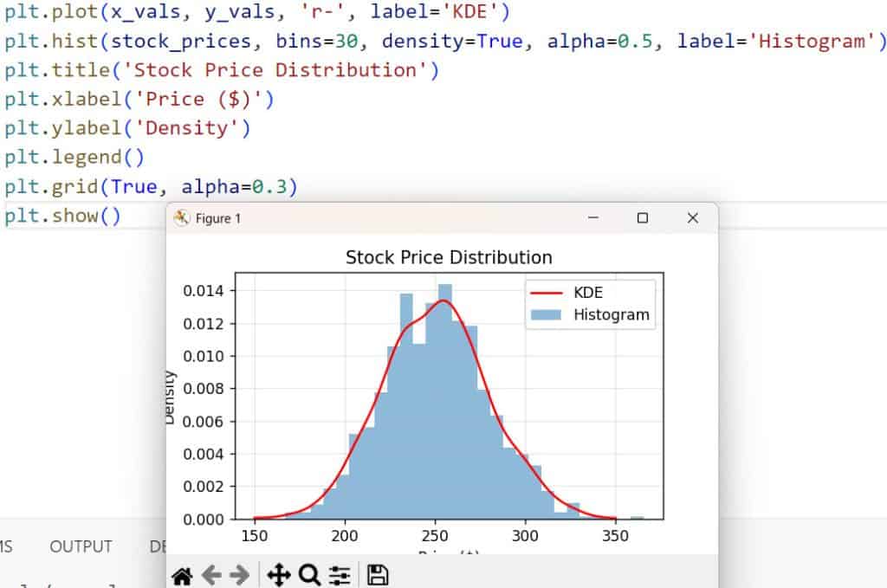Click the Histogram blue legend swatch
Screen dimensions: 887x588
point(546,315)
